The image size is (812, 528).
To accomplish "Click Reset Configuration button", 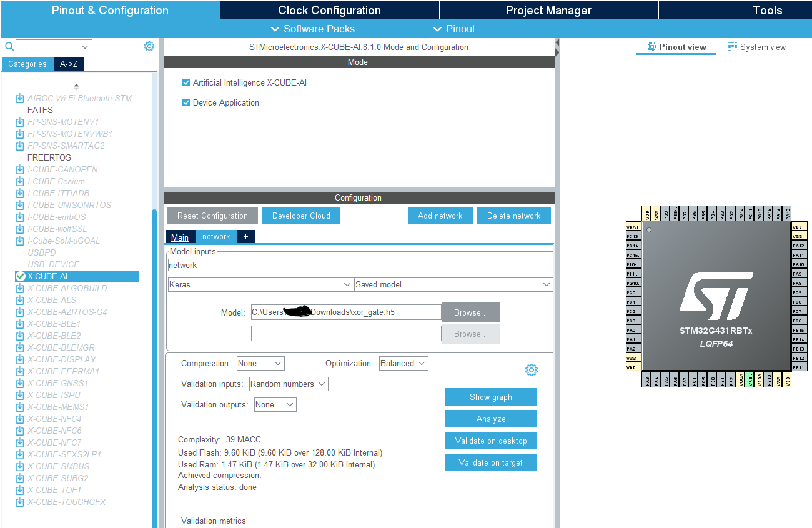I will pos(212,216).
